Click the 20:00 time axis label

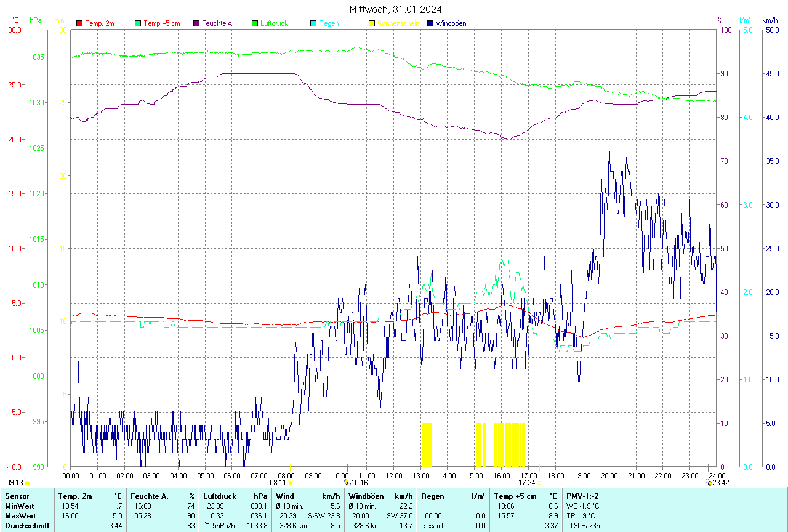click(x=609, y=475)
